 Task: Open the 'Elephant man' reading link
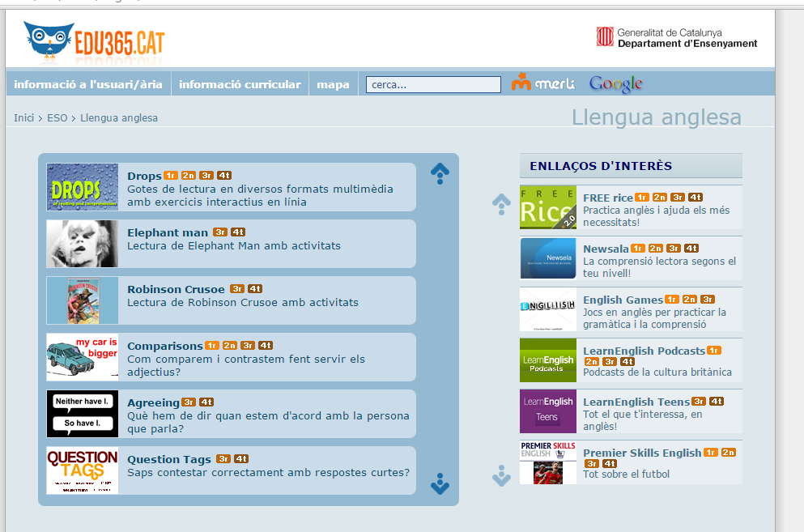(168, 232)
